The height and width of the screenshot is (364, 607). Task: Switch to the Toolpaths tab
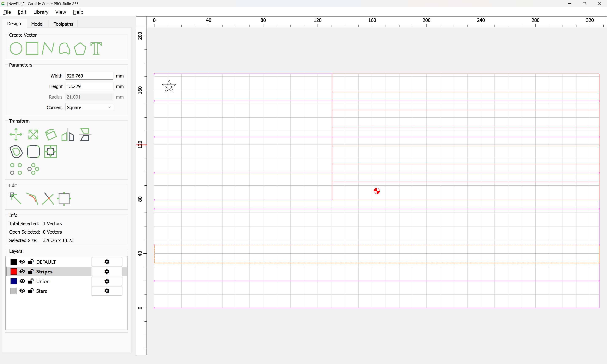tap(63, 24)
